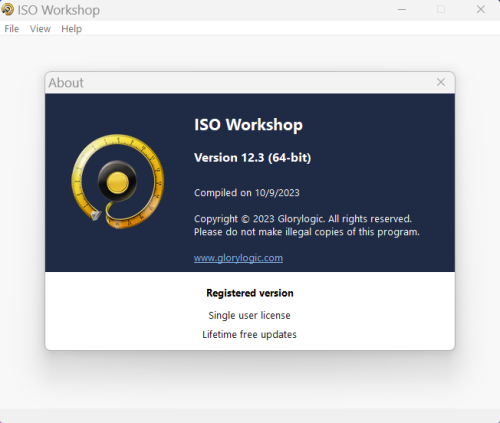Open the File menu
Image resolution: width=500 pixels, height=423 pixels.
12,29
